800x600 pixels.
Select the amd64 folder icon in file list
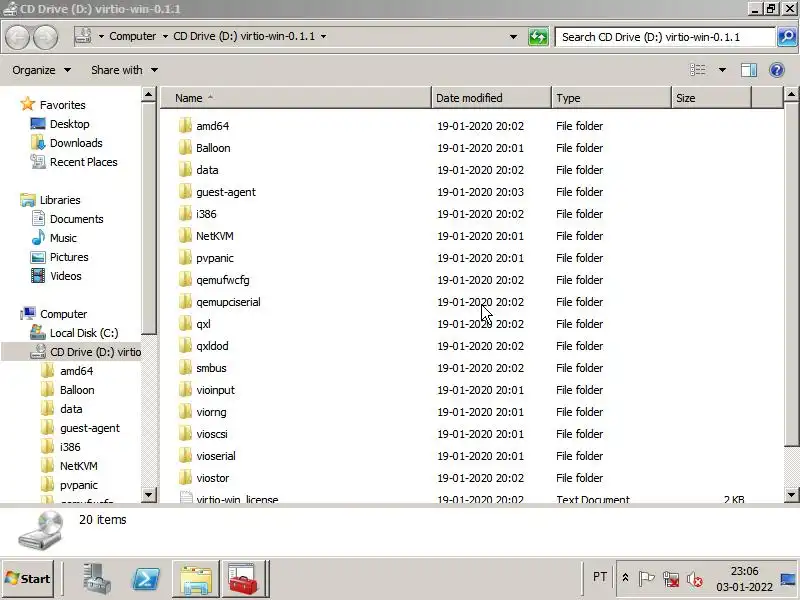coord(185,126)
